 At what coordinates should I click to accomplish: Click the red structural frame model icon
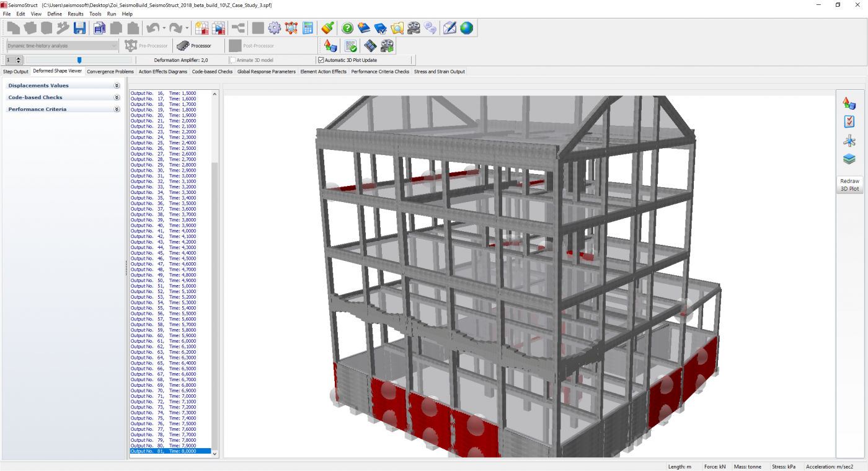pos(291,28)
